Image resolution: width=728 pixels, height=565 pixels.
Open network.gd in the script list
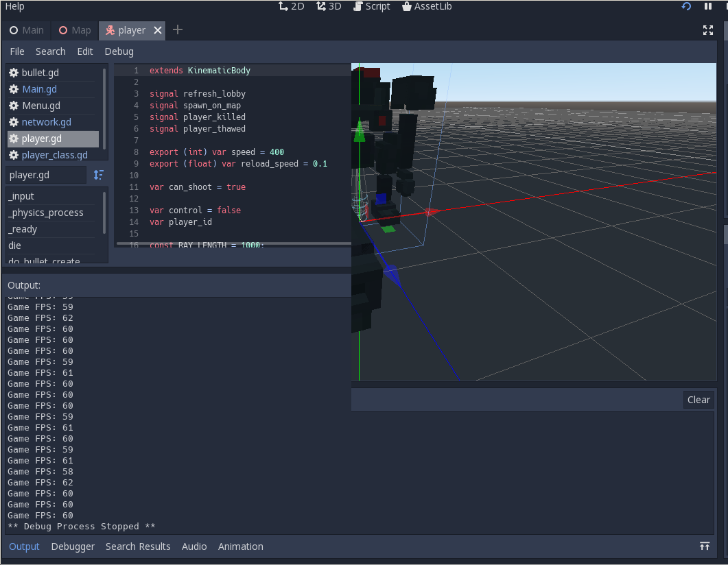tap(54, 122)
